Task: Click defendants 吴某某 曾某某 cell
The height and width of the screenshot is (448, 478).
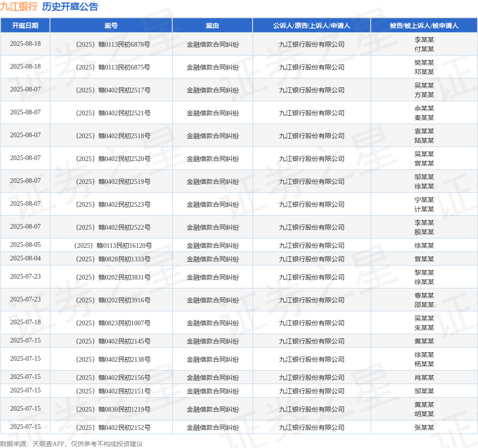Action: (x=424, y=159)
